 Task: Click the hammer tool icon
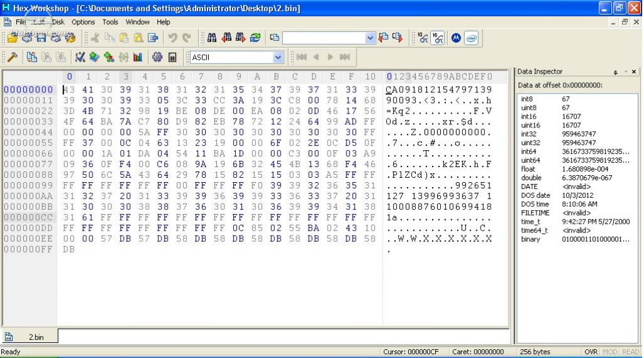click(x=13, y=57)
